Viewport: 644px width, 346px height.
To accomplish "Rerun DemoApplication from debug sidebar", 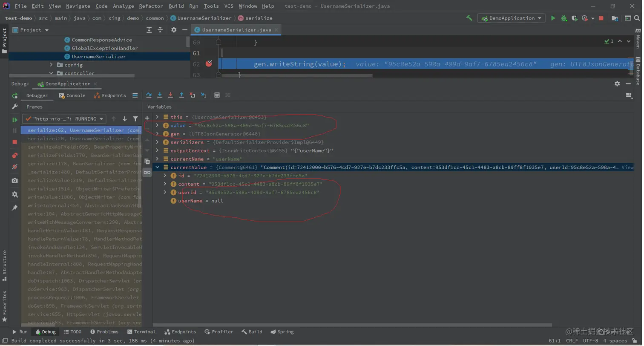I will tap(15, 95).
